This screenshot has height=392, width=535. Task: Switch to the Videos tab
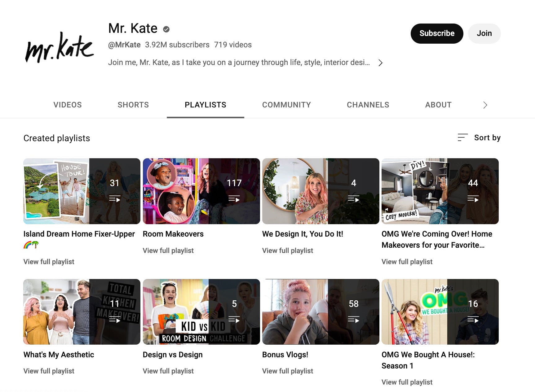pos(68,105)
